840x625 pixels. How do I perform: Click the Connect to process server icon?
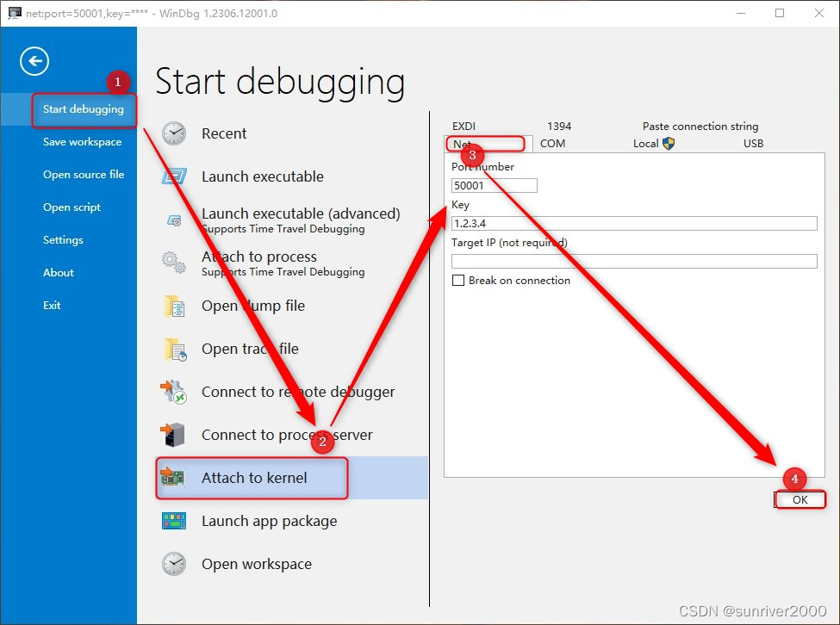tap(175, 435)
